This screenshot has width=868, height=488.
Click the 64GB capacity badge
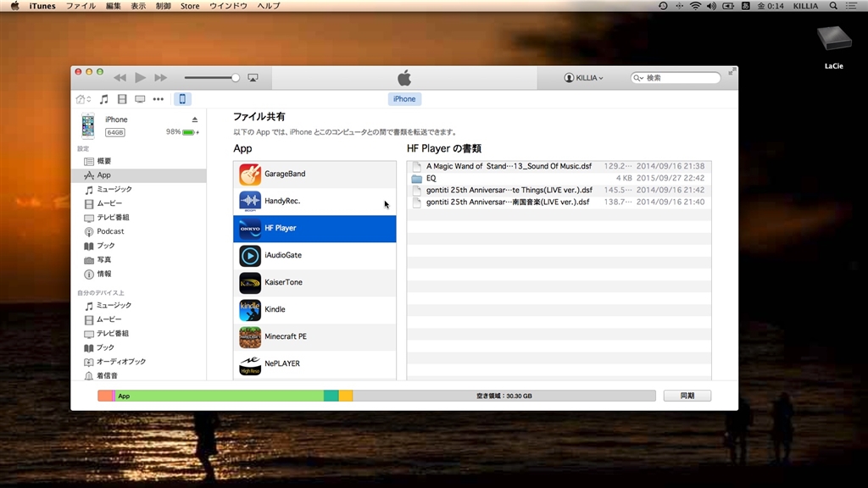pos(115,132)
